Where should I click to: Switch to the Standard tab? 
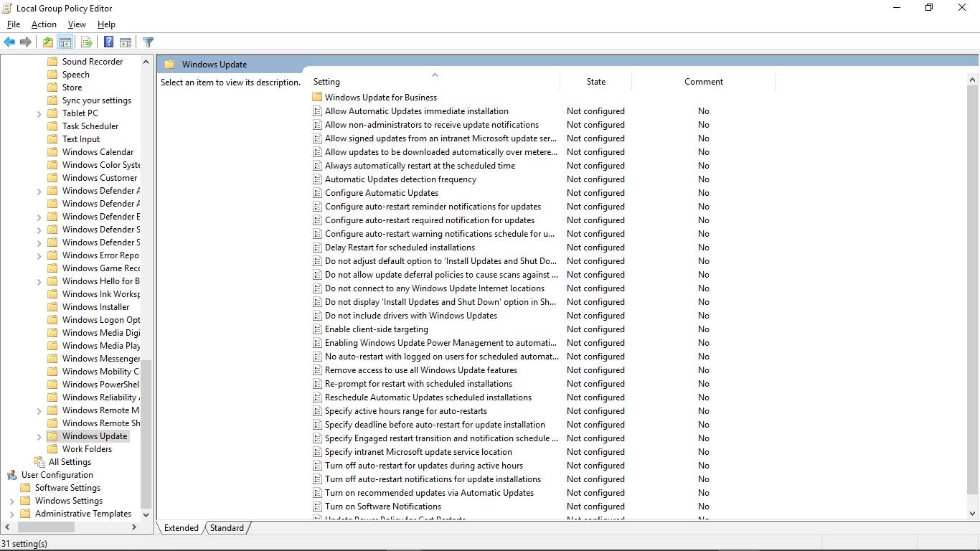click(x=227, y=528)
